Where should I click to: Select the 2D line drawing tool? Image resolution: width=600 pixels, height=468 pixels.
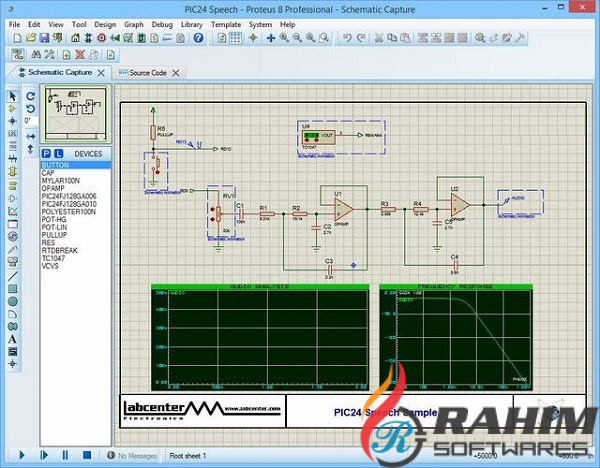12,275
